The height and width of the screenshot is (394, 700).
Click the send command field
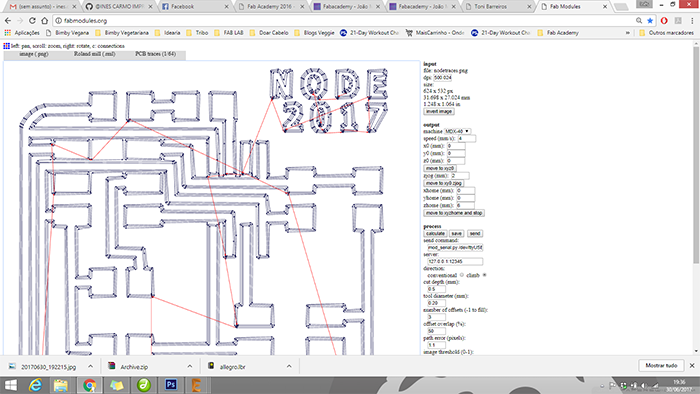pos(455,247)
